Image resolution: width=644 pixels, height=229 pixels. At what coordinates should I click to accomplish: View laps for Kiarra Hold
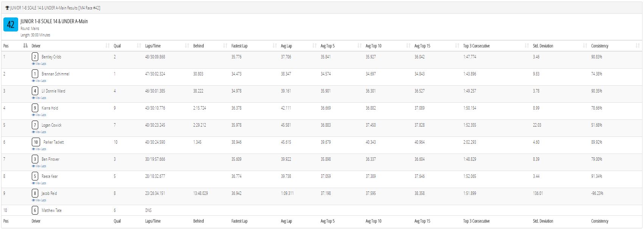click(39, 115)
